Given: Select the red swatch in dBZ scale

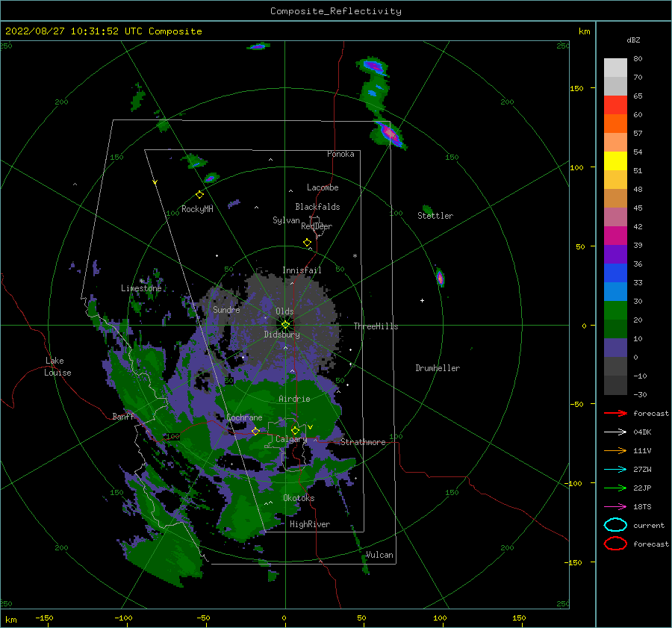Looking at the screenshot, I should tap(615, 105).
